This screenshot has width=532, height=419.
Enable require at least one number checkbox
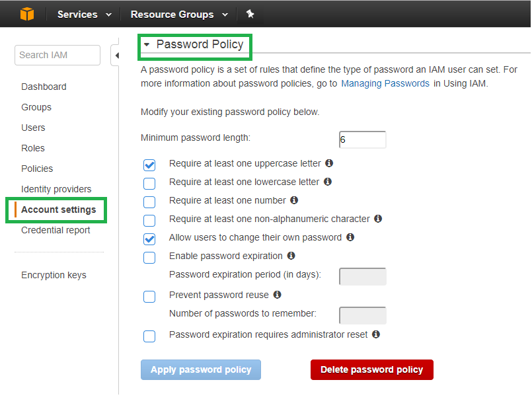tap(149, 202)
